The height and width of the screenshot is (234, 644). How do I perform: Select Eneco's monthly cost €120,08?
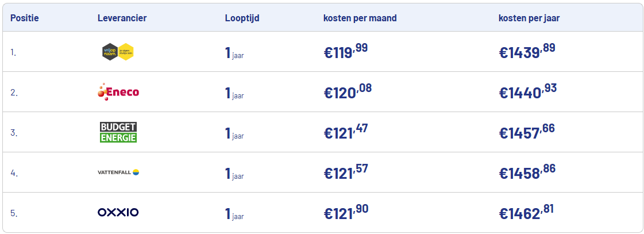[348, 92]
